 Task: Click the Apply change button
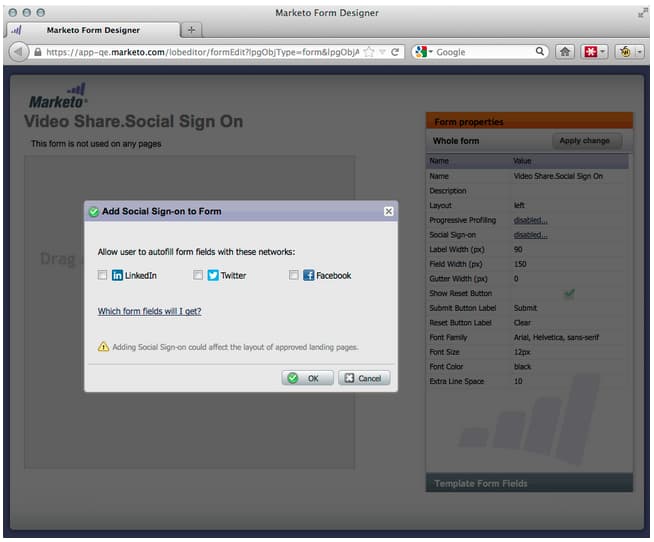[x=587, y=141]
